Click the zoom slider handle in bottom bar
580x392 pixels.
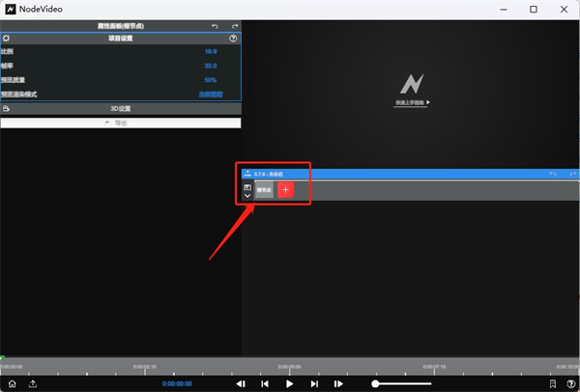(x=375, y=383)
